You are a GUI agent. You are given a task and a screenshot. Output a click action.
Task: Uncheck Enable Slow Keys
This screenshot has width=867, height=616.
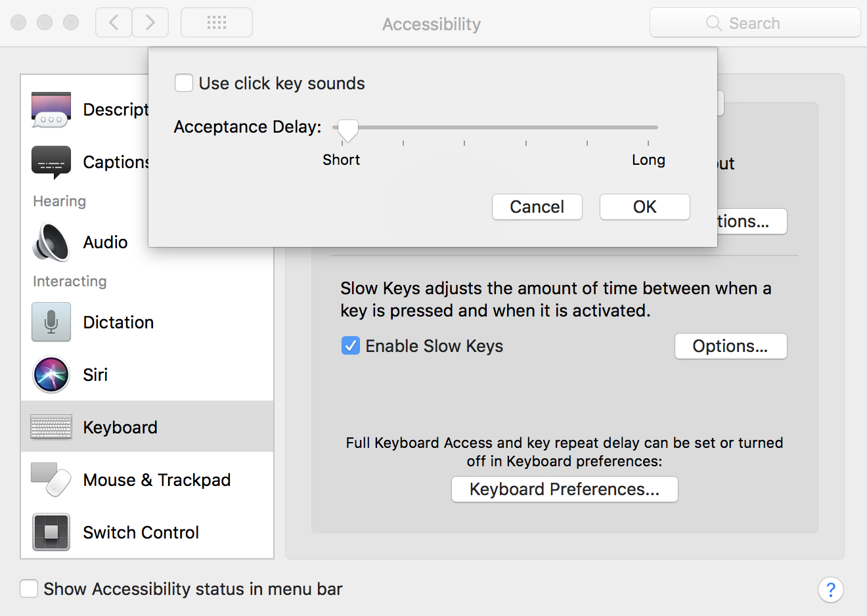[x=351, y=345]
